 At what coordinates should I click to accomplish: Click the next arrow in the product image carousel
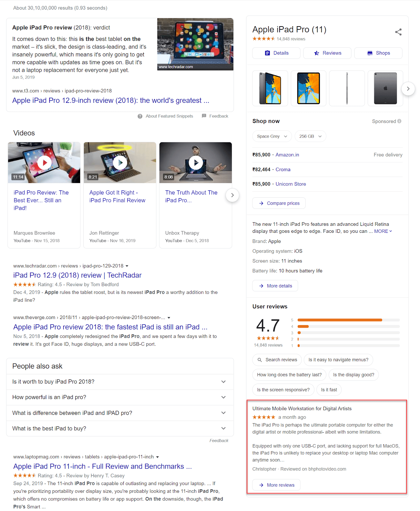408,88
